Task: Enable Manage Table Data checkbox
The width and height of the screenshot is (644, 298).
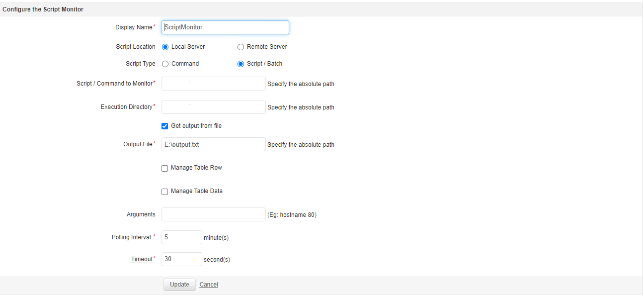Action: click(165, 192)
